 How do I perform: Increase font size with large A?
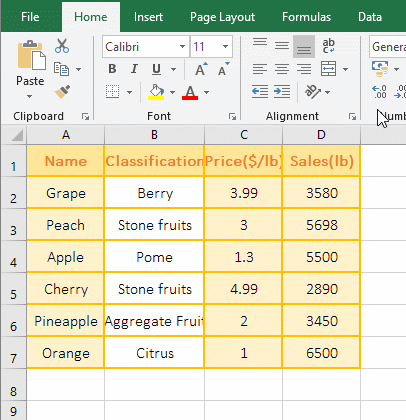(201, 69)
